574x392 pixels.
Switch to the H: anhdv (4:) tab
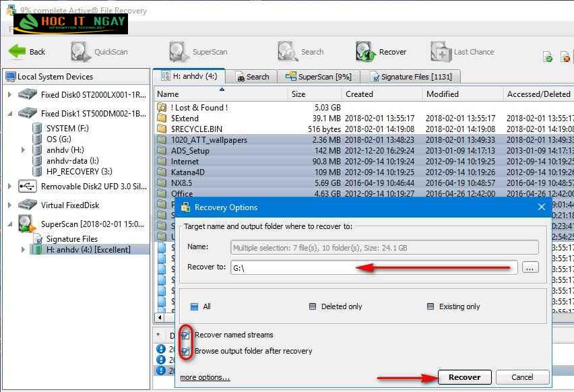point(189,76)
